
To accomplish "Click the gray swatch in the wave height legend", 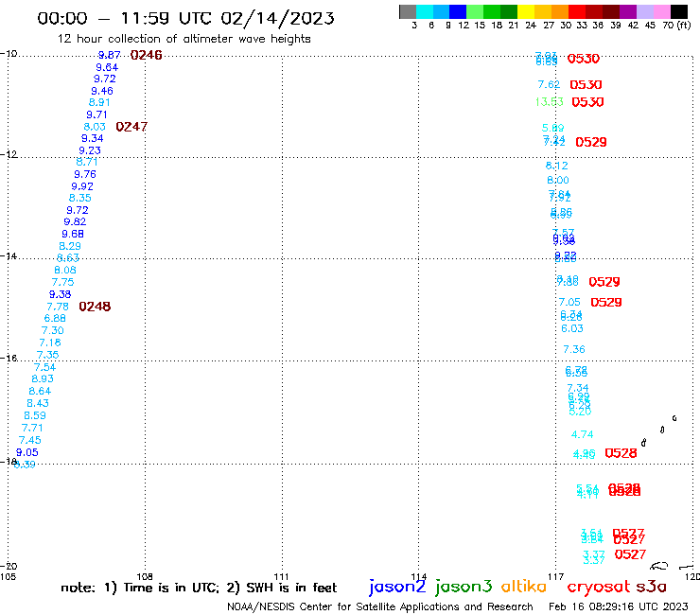I will [408, 11].
